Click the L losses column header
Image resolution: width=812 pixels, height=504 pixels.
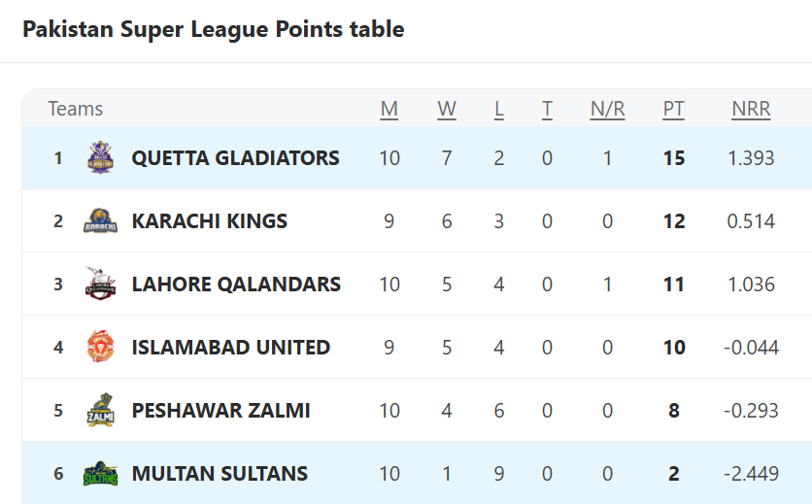[498, 110]
